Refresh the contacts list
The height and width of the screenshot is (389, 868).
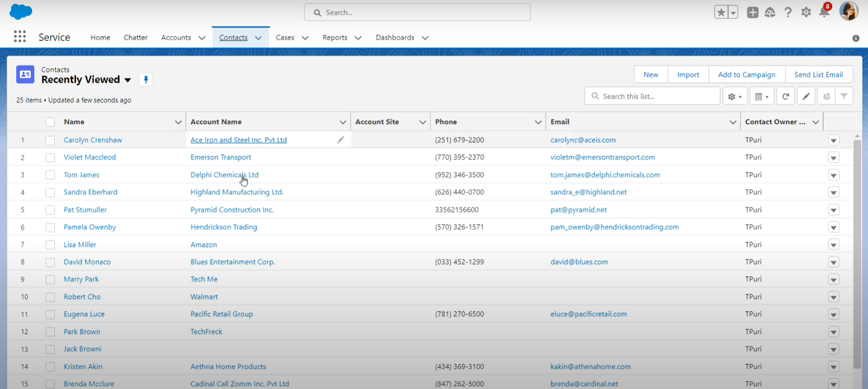786,96
